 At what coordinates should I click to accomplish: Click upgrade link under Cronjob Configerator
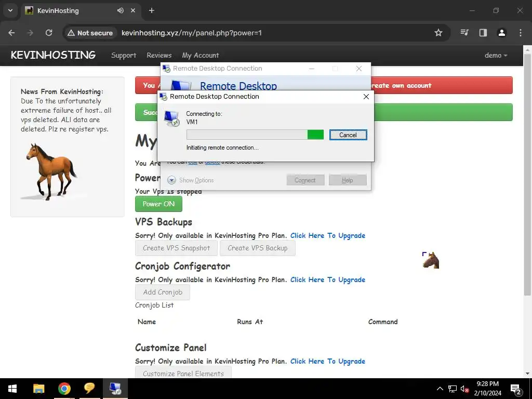[x=328, y=280]
